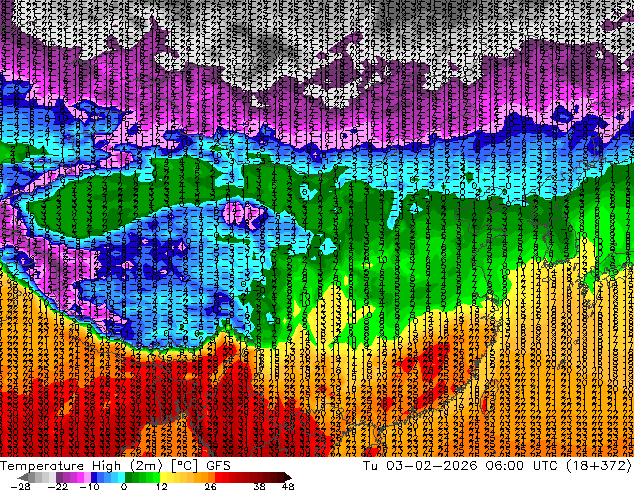Image resolution: width=634 pixels, height=490 pixels.
Task: Click the 26 legend label
Action: [x=210, y=486]
